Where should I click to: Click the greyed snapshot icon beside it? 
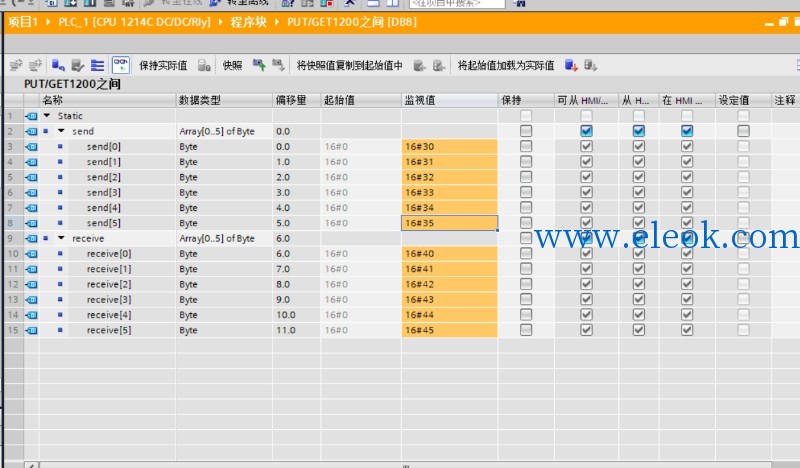[278, 65]
